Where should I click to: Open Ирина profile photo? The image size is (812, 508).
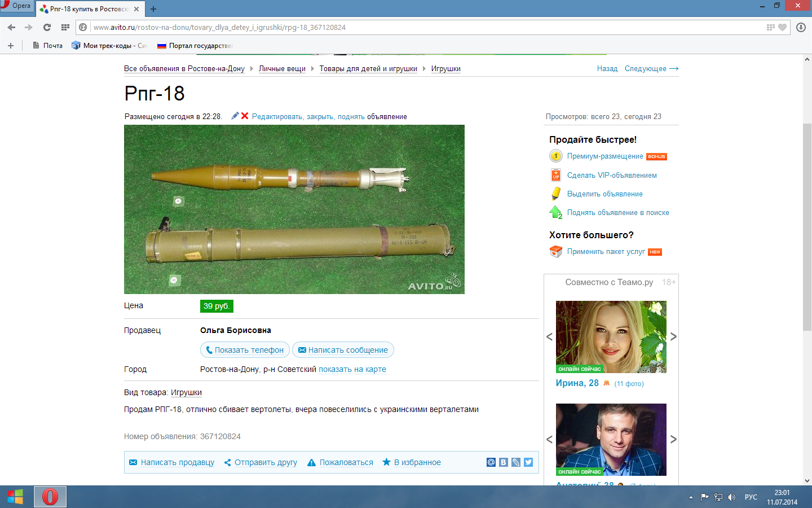[611, 337]
